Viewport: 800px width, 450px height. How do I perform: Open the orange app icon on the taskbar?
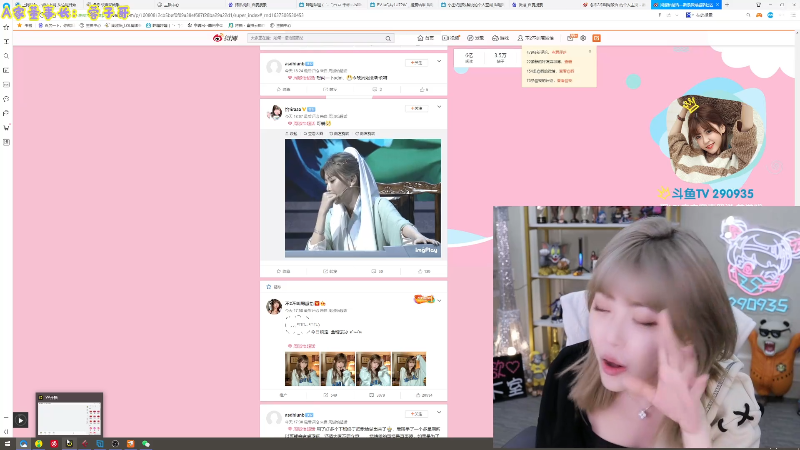pos(131,444)
